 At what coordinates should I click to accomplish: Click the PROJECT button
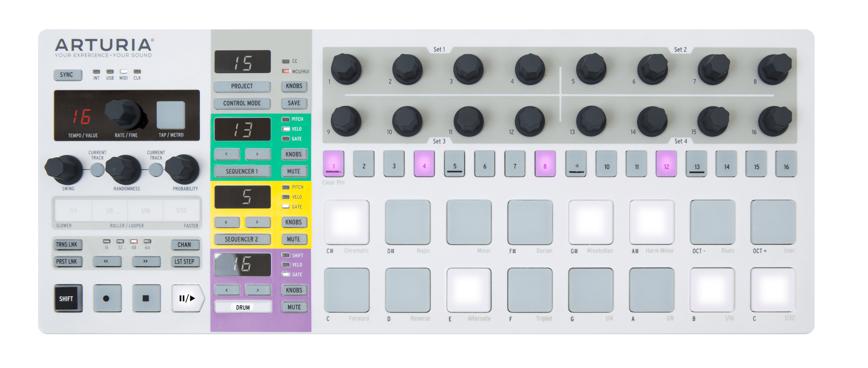pos(242,86)
